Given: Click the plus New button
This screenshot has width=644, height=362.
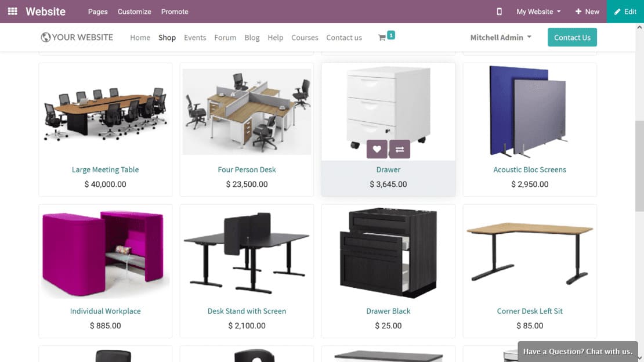Looking at the screenshot, I should click(x=587, y=12).
